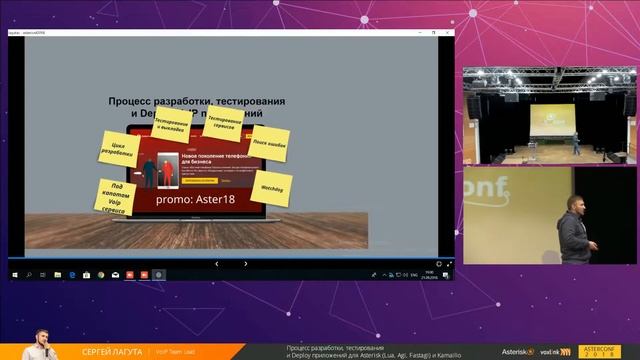Click the 'Тестирование сервисов' sticky note
Screen dimensions: 640x360
click(x=224, y=124)
